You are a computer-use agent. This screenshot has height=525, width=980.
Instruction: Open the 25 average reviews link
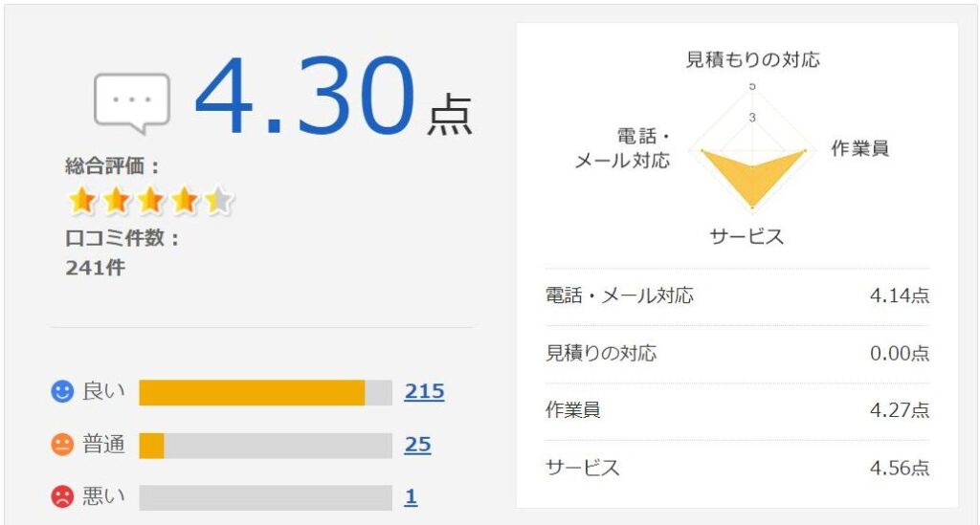(x=417, y=445)
